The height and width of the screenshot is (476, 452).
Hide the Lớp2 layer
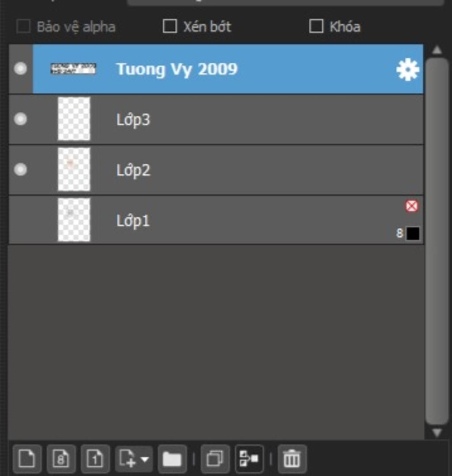click(20, 170)
